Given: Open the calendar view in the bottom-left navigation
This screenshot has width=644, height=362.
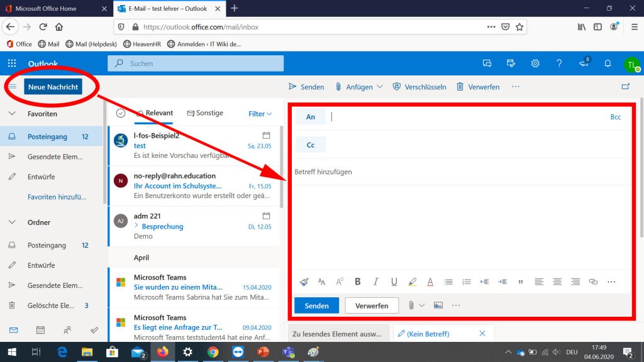Looking at the screenshot, I should [x=40, y=329].
